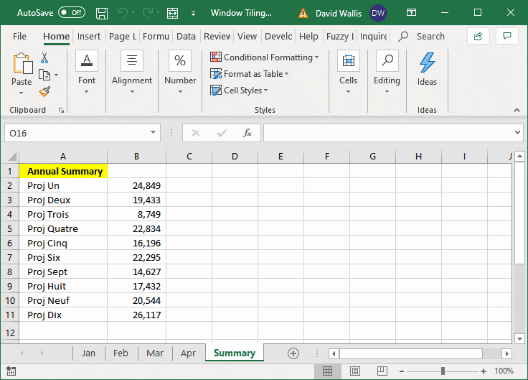Click the Ideas lightning bolt button

point(427,69)
